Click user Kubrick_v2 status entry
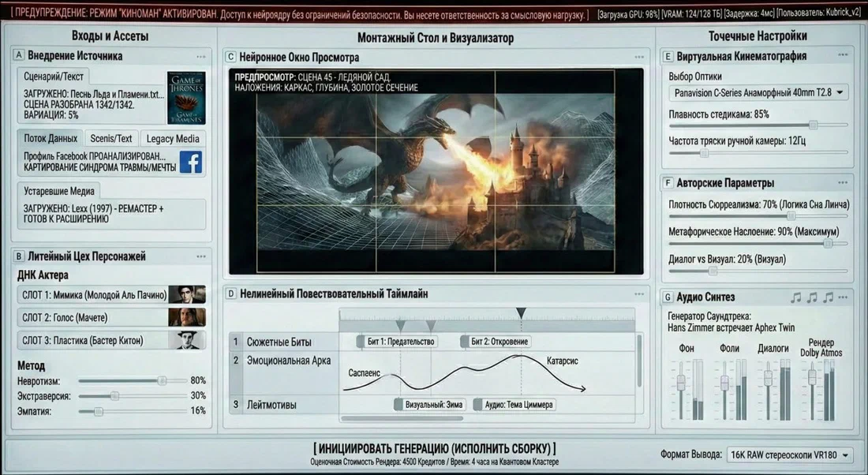The image size is (868, 475). tap(819, 13)
